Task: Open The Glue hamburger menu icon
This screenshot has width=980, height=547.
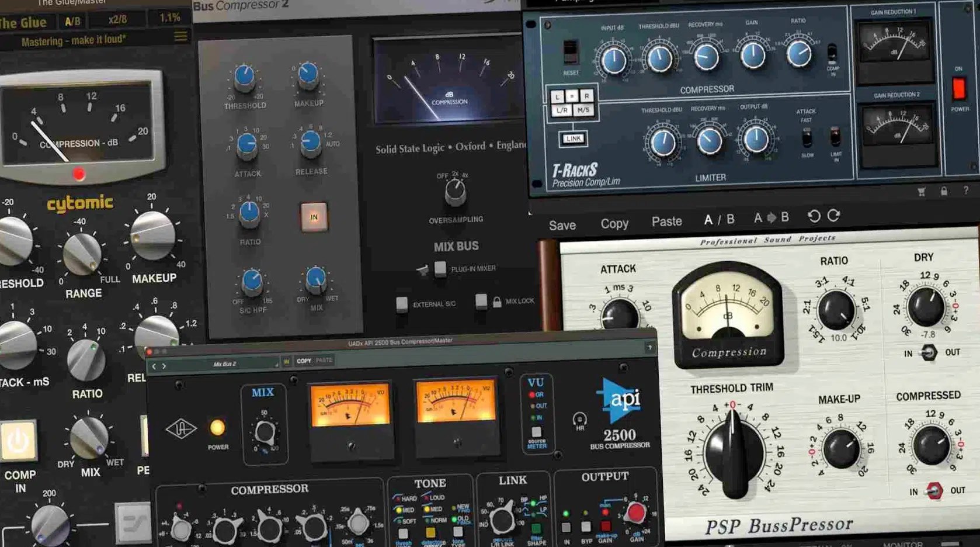Action: tap(180, 37)
